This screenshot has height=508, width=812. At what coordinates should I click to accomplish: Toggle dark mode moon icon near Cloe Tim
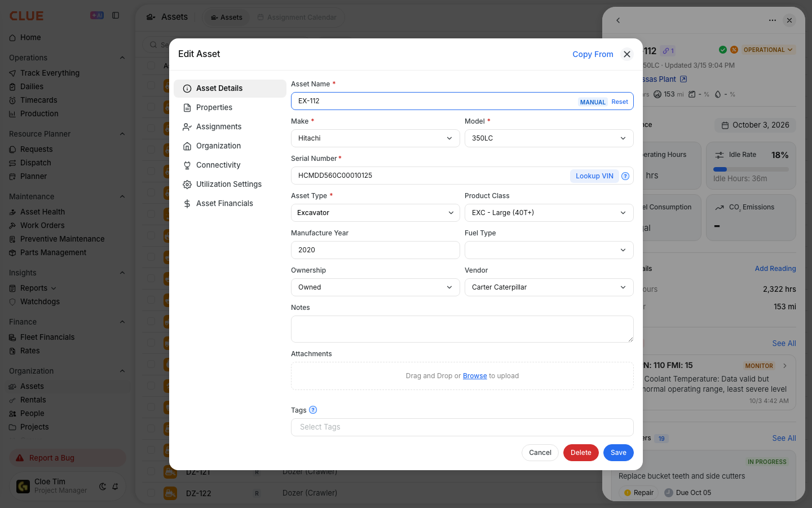[x=103, y=487]
